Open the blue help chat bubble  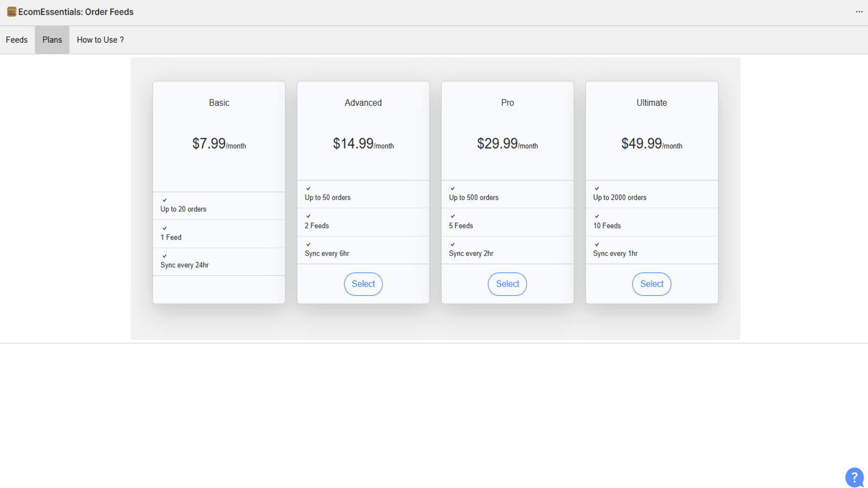tap(854, 477)
